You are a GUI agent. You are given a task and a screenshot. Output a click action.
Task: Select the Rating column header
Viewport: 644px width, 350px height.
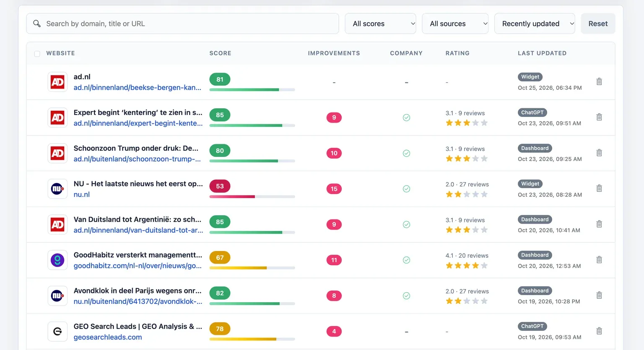(457, 53)
